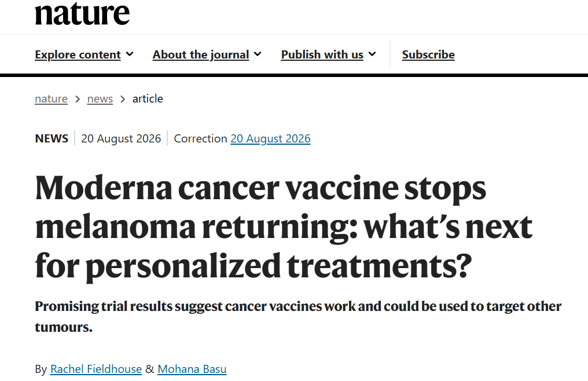View author Mohana Basu's profile
This screenshot has height=381, width=588.
[192, 369]
